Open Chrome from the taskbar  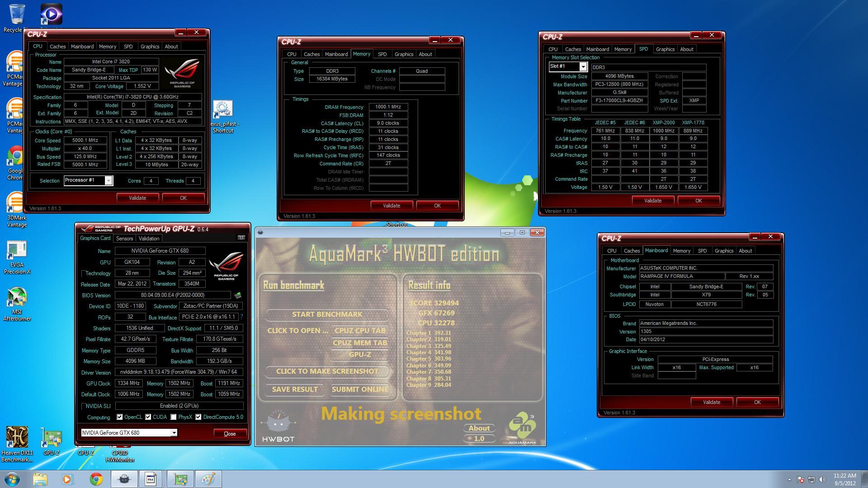pyautogui.click(x=96, y=479)
